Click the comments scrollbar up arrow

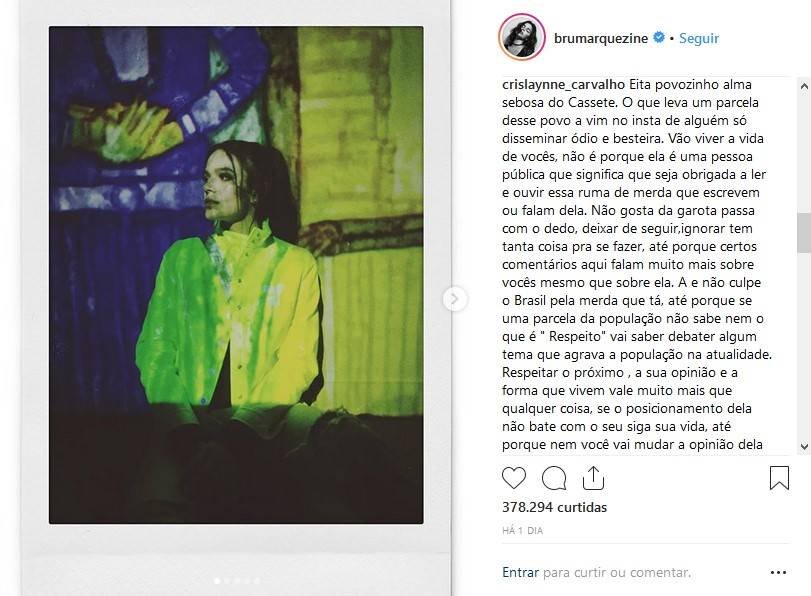pyautogui.click(x=804, y=86)
